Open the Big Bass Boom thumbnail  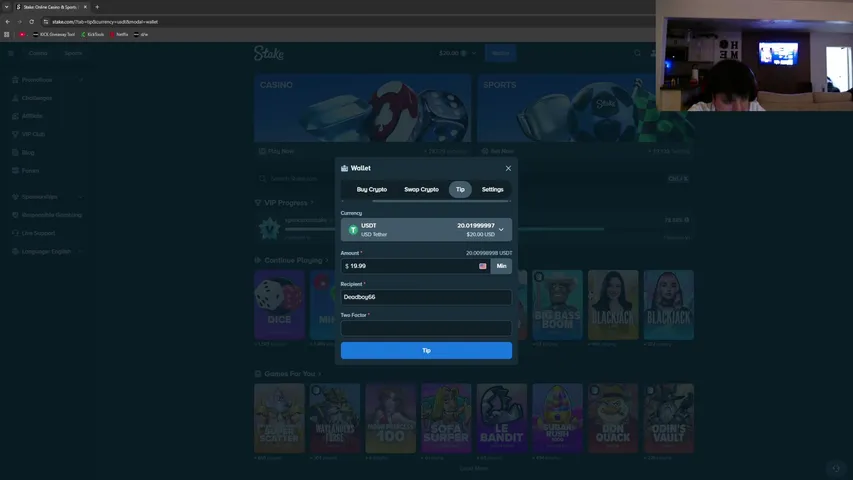point(557,305)
